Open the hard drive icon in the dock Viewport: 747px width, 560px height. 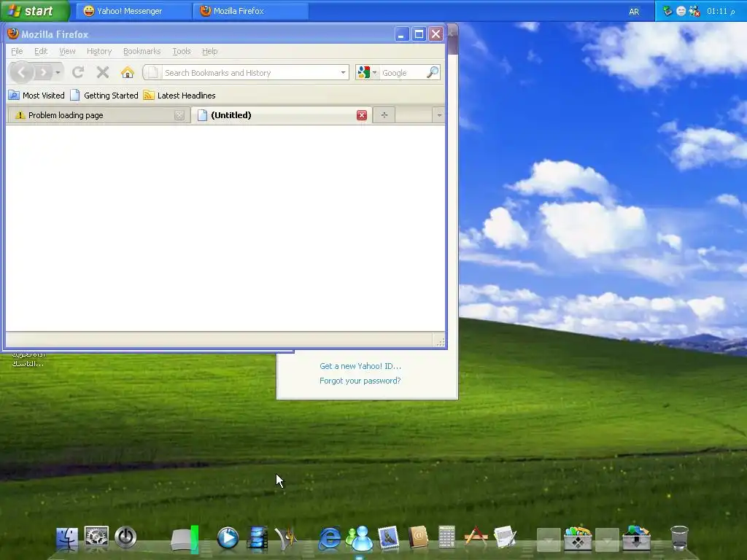[x=185, y=540]
